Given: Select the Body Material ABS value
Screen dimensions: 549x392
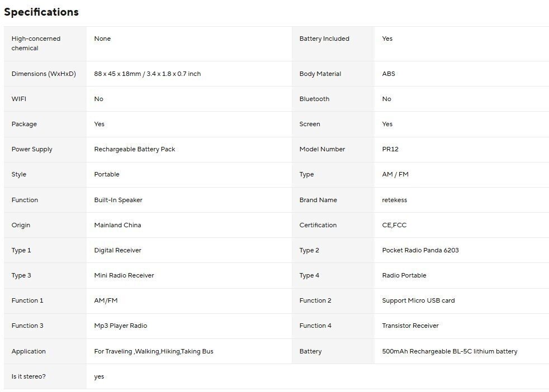Looking at the screenshot, I should 389,74.
